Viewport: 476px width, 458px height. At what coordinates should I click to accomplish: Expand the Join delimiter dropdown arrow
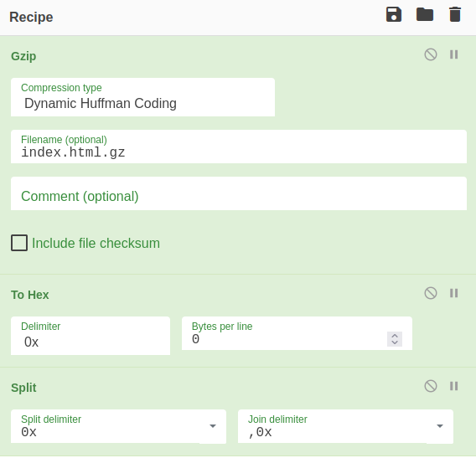click(440, 426)
